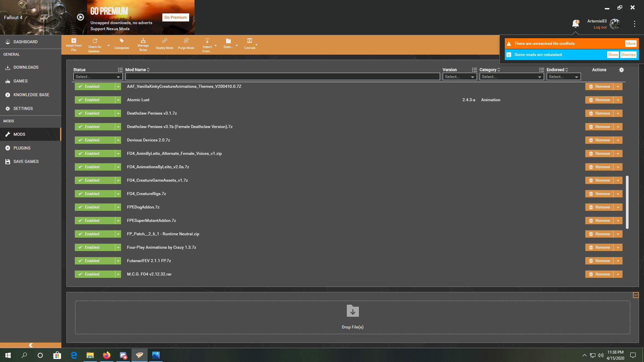The width and height of the screenshot is (644, 362).
Task: Click the mod list vertical scrollbar
Action: coord(627,202)
